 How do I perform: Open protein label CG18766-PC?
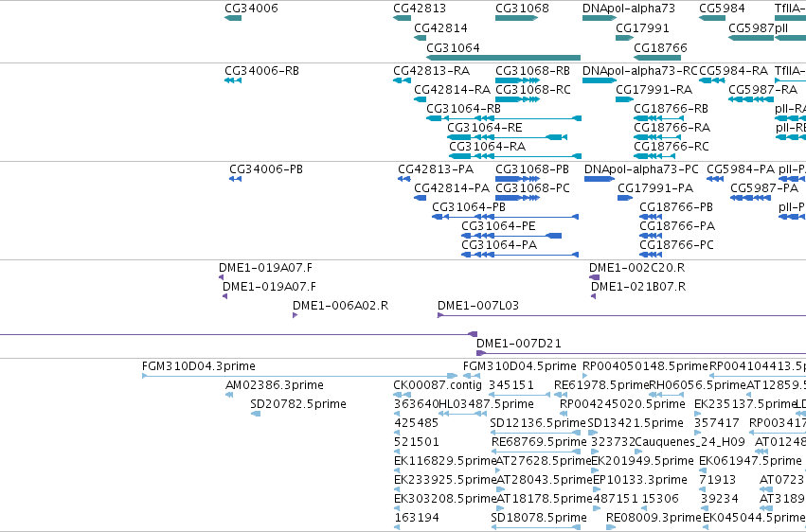676,245
